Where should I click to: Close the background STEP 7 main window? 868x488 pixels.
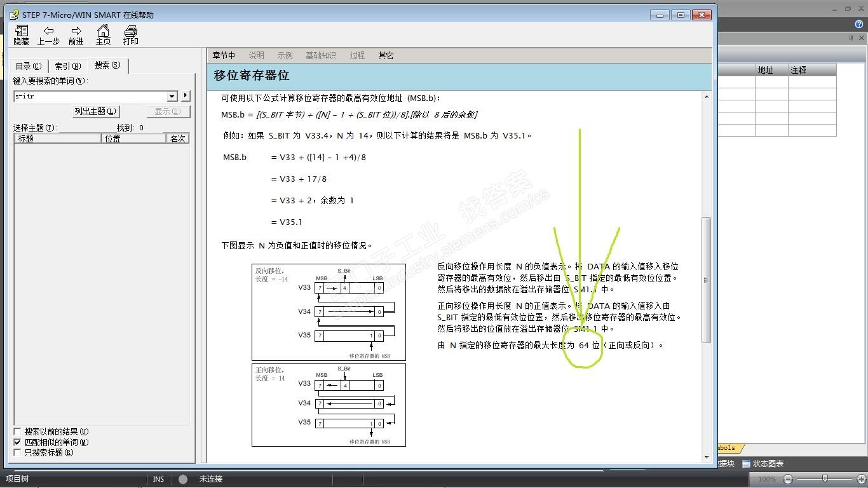coord(862,9)
